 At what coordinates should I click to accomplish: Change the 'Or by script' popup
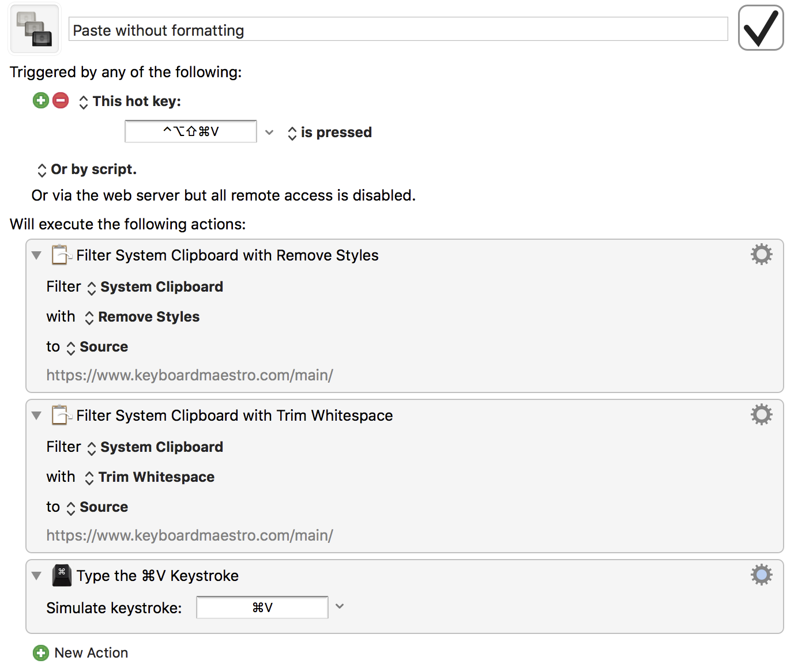click(x=86, y=169)
